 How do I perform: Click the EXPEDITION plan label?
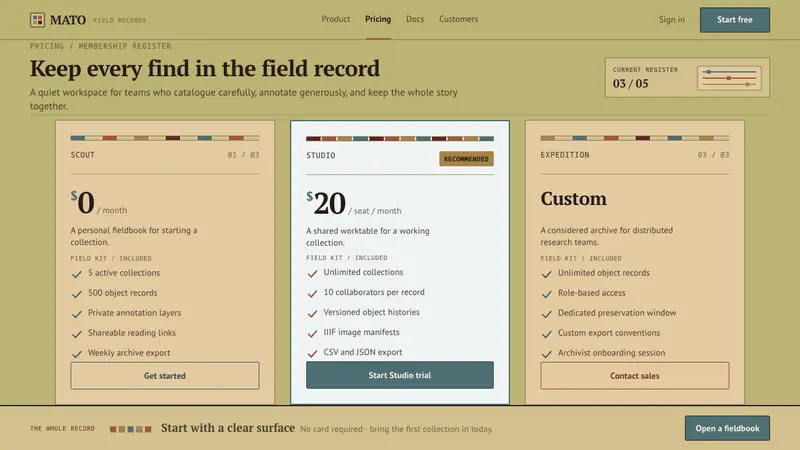click(x=565, y=155)
